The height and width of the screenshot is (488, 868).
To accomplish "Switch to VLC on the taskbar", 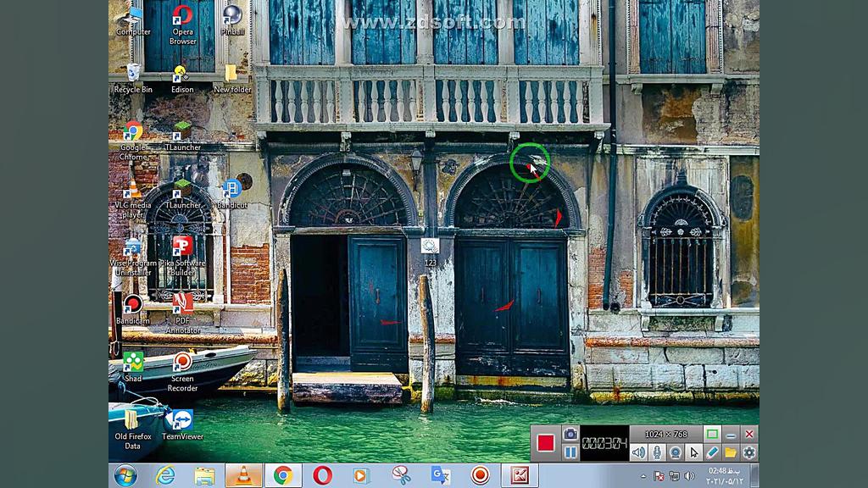I will click(x=243, y=476).
